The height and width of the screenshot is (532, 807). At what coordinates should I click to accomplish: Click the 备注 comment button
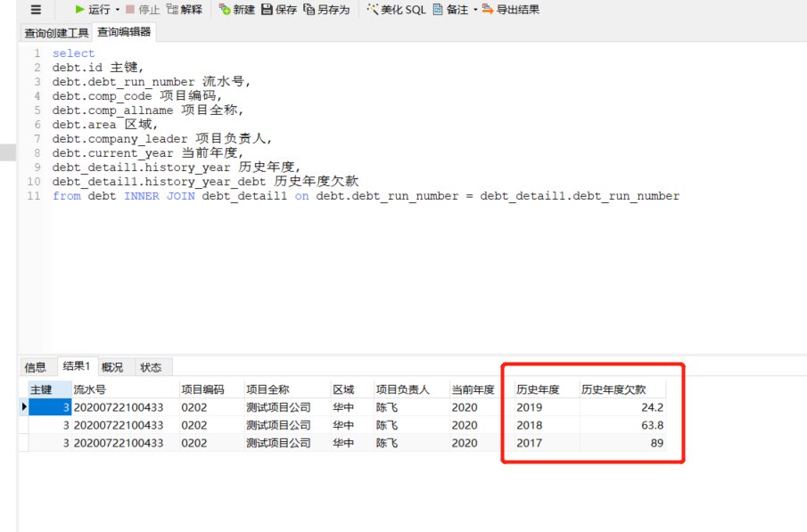point(451,9)
